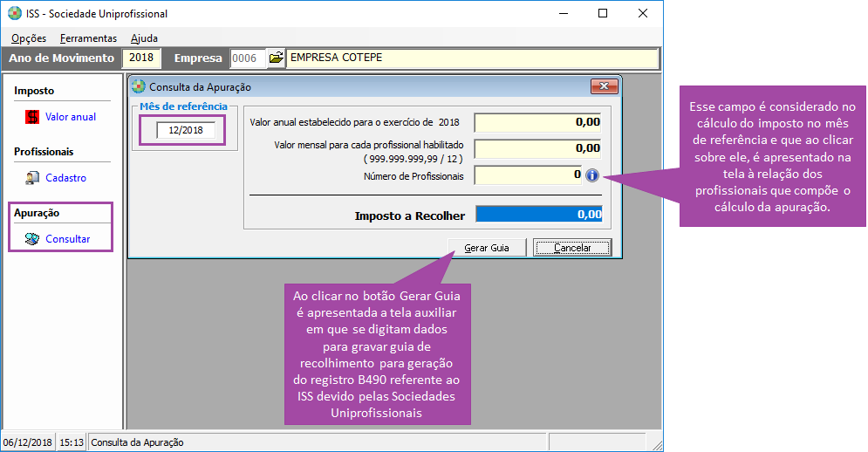868x452 pixels.
Task: Minimize the ISS main window
Action: [564, 13]
